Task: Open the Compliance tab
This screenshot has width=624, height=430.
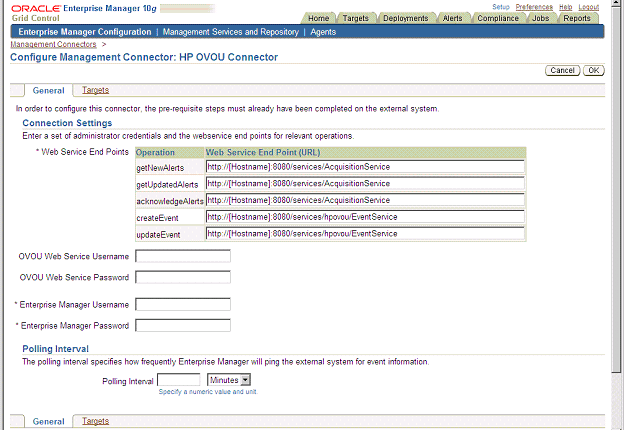Action: [x=498, y=18]
